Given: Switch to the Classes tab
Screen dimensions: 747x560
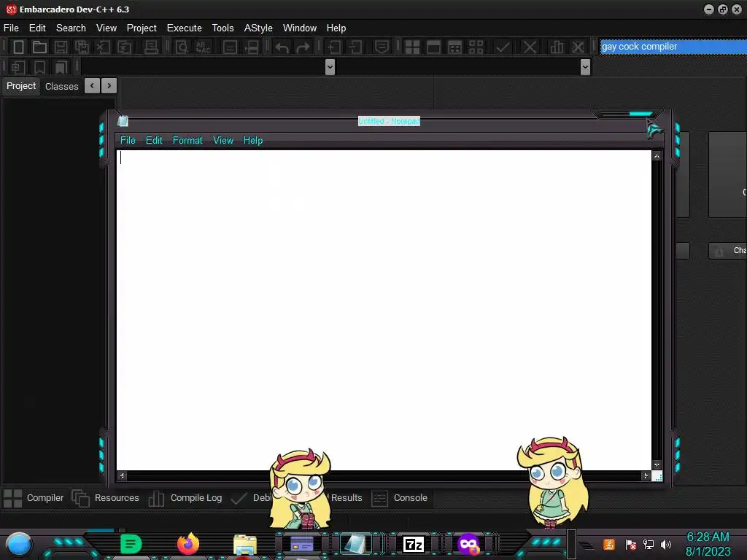Looking at the screenshot, I should pos(61,86).
